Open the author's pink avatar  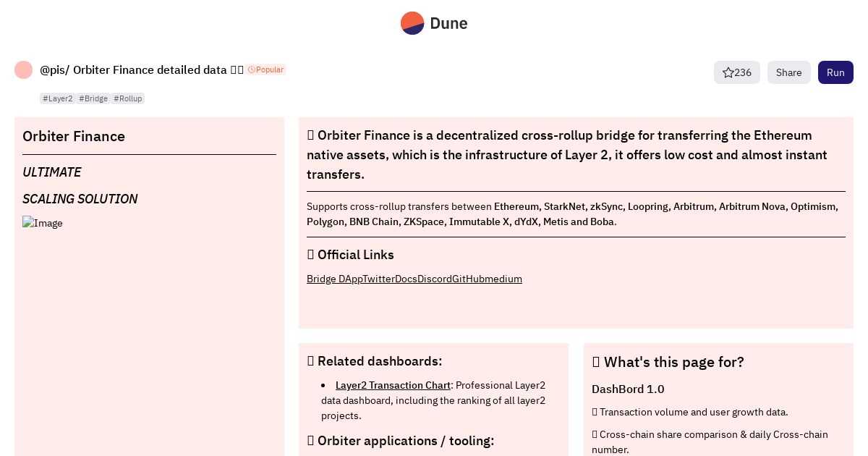click(x=23, y=70)
